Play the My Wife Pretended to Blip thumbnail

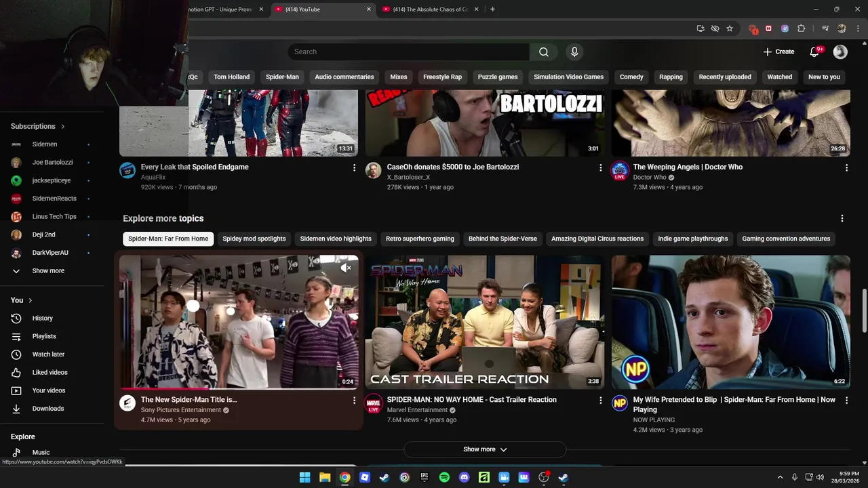click(x=731, y=322)
